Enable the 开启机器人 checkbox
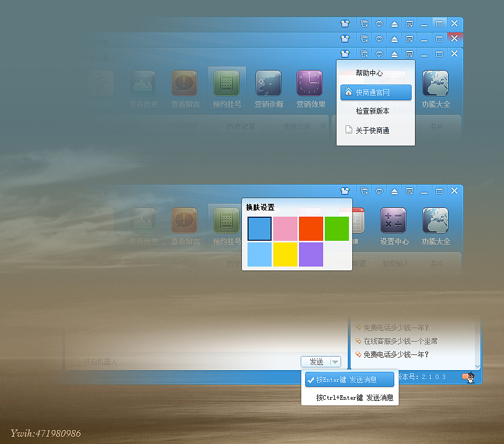 [76, 362]
